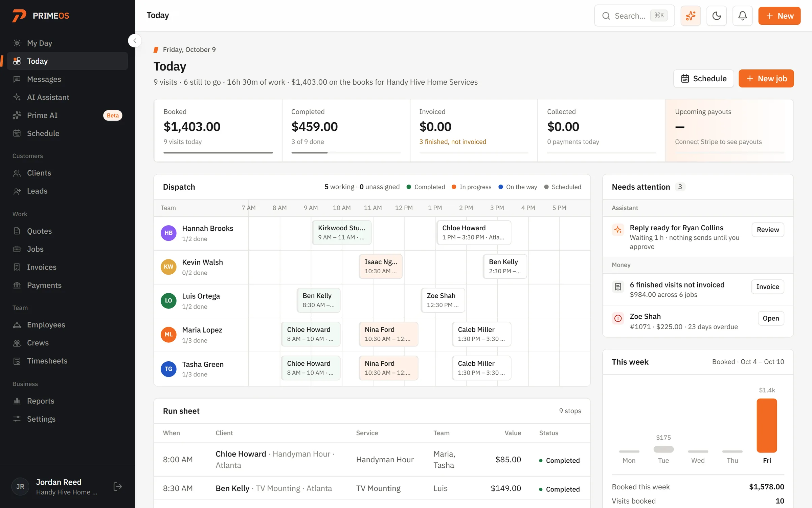Click the Employees icon in sidebar
The height and width of the screenshot is (508, 812).
point(17,325)
